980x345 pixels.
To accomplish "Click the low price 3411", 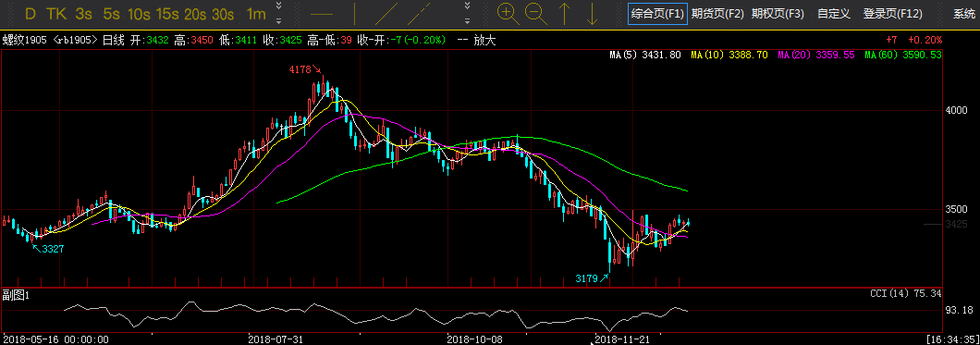I will [x=246, y=40].
